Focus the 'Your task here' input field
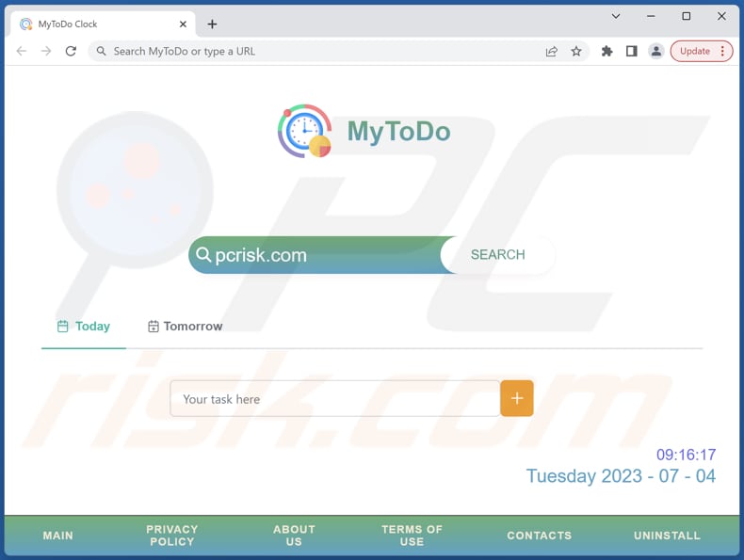Screen dimensions: 744x560 tap(334, 399)
